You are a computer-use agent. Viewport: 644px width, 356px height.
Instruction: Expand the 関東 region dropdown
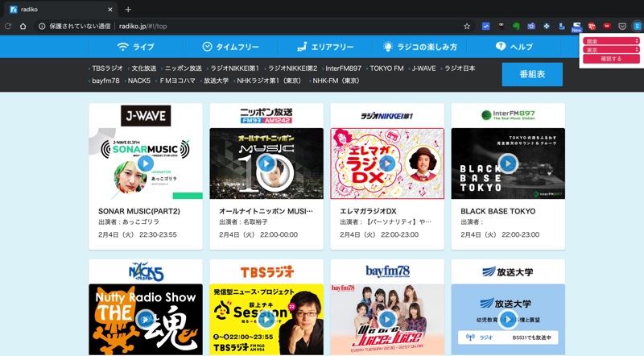pyautogui.click(x=611, y=40)
